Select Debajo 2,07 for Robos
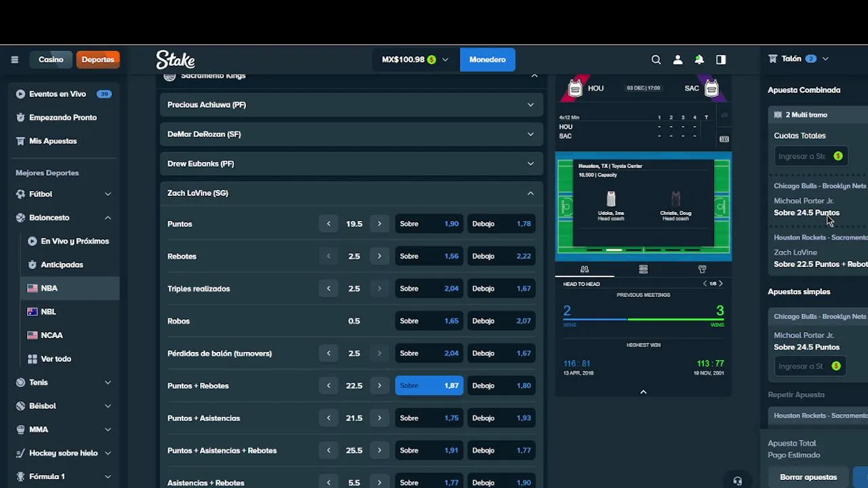This screenshot has height=488, width=868. click(x=502, y=321)
